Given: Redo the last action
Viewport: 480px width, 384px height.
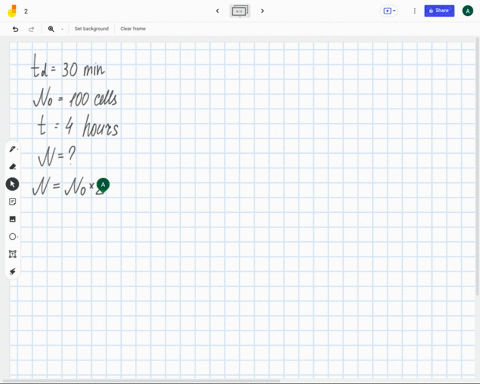Looking at the screenshot, I should tap(31, 29).
